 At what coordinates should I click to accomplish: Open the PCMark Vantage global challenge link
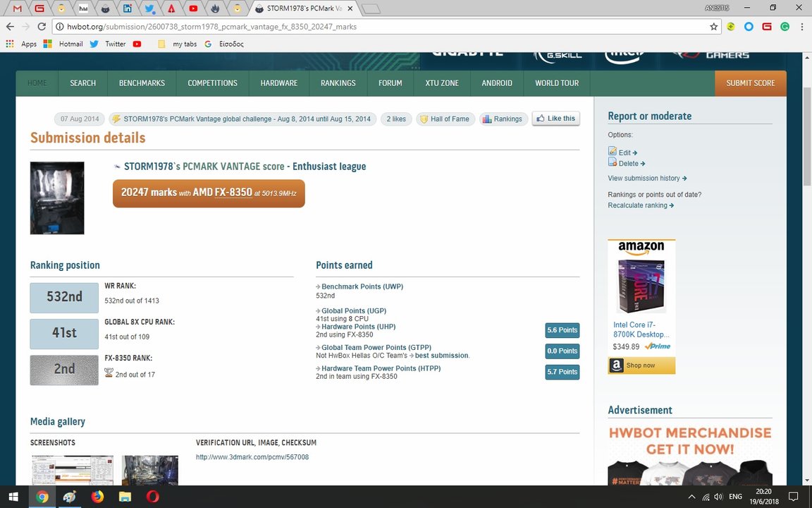click(x=242, y=119)
